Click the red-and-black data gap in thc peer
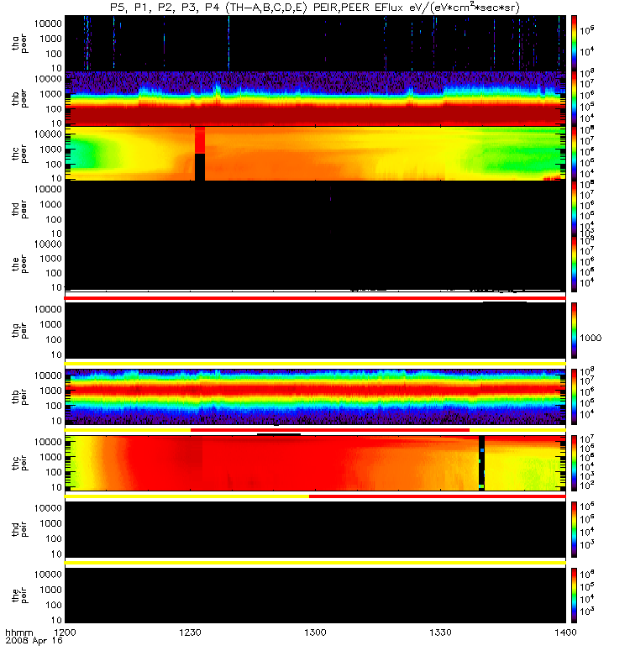This screenshot has width=630, height=672. (200, 154)
